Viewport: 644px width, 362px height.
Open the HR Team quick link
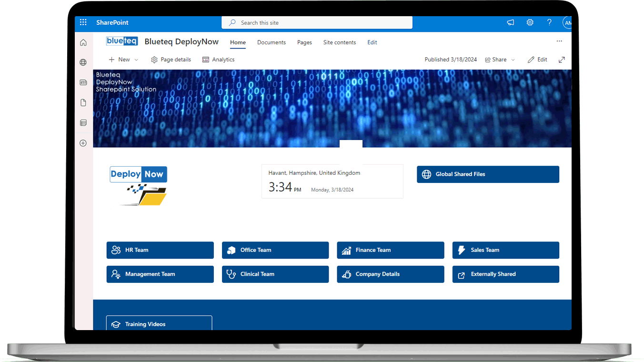click(x=160, y=250)
